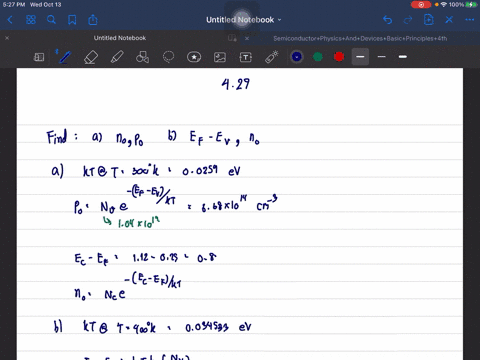
Task: Undo the last stroke
Action: 387,20
